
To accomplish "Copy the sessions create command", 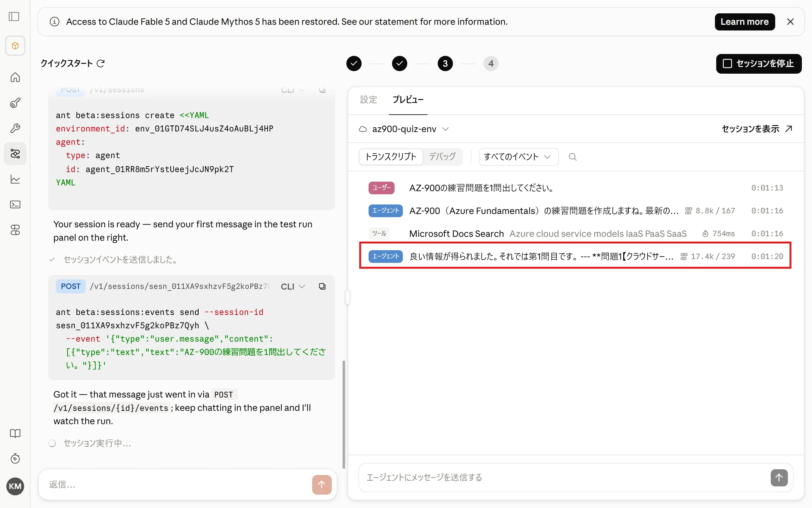I will 322,90.
